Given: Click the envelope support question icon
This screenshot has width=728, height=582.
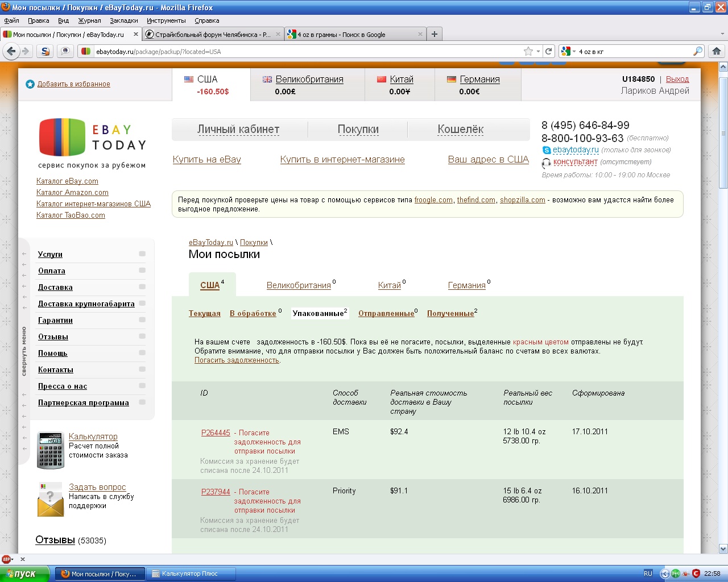Looking at the screenshot, I should click(x=50, y=500).
